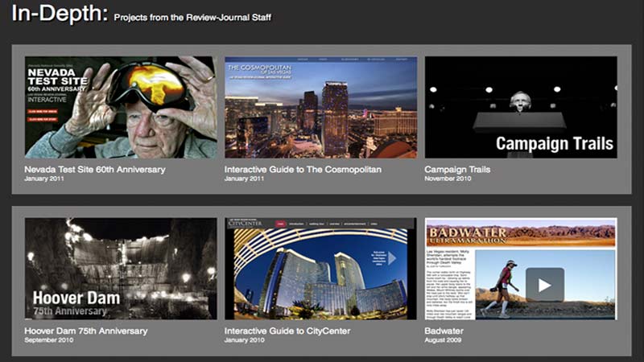Click the 'November 2010' date text
This screenshot has width=644, height=362.
point(448,179)
